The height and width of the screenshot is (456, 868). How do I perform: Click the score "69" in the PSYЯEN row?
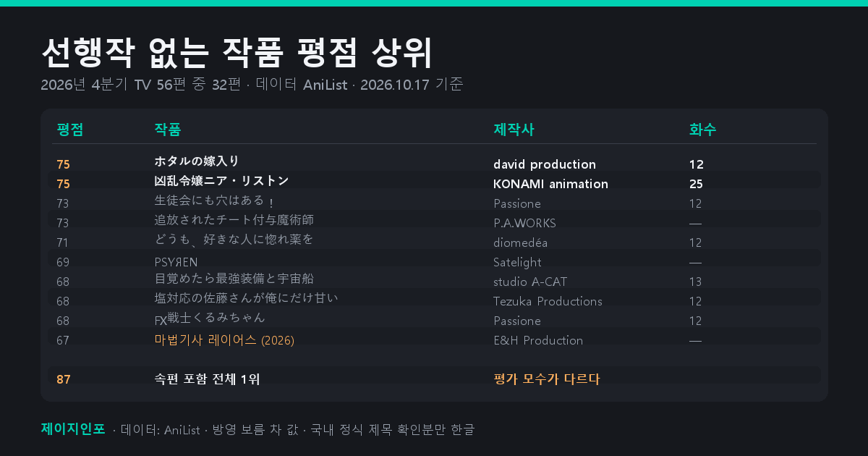63,262
